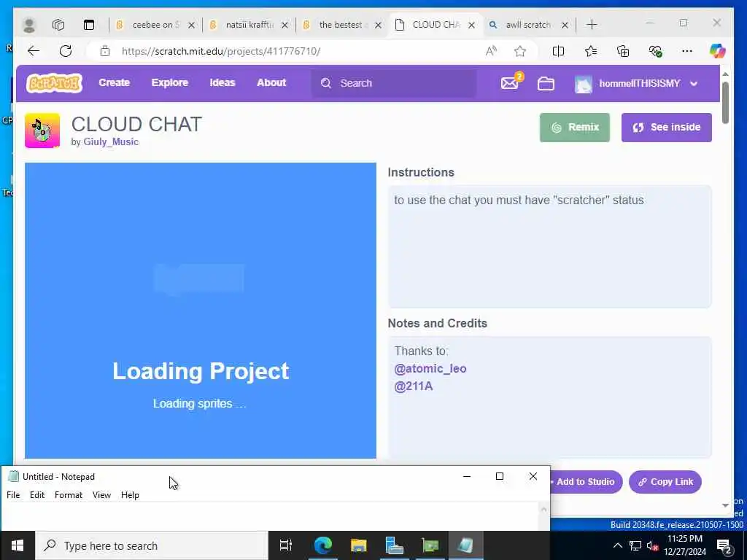Click the Remix button
This screenshot has height=560, width=747.
(575, 128)
